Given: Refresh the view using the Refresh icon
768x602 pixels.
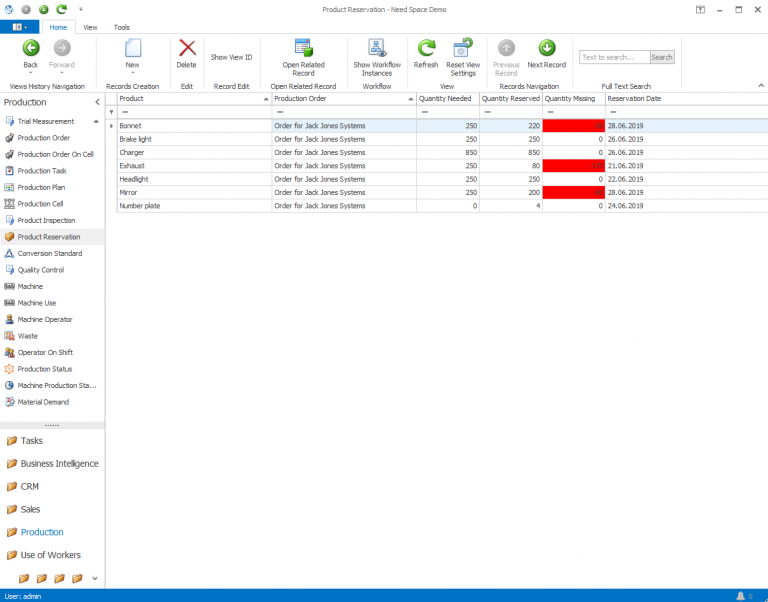Looking at the screenshot, I should click(x=426, y=48).
